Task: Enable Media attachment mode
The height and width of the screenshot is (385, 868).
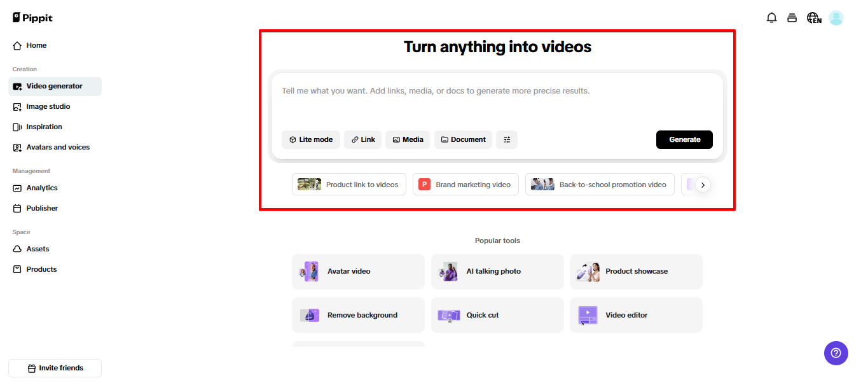Action: coord(408,139)
